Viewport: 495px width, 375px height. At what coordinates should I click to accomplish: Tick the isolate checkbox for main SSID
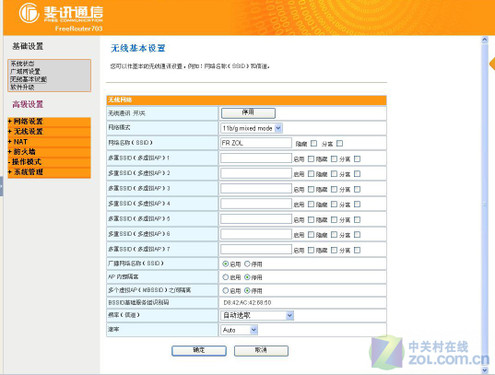(x=340, y=143)
